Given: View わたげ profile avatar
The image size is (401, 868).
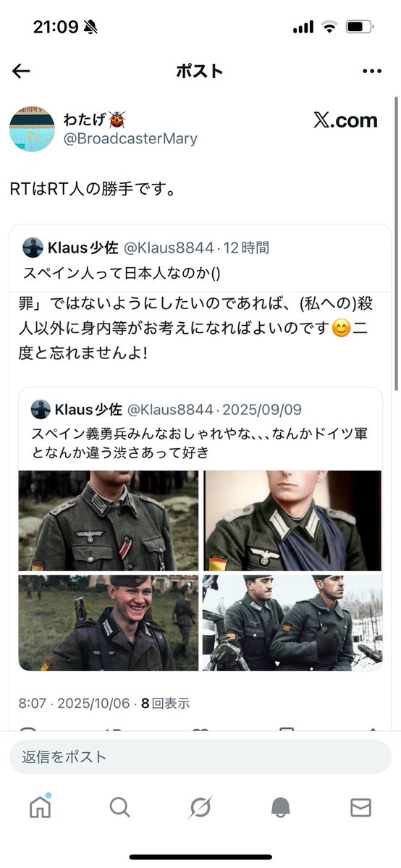Looking at the screenshot, I should click(x=32, y=129).
